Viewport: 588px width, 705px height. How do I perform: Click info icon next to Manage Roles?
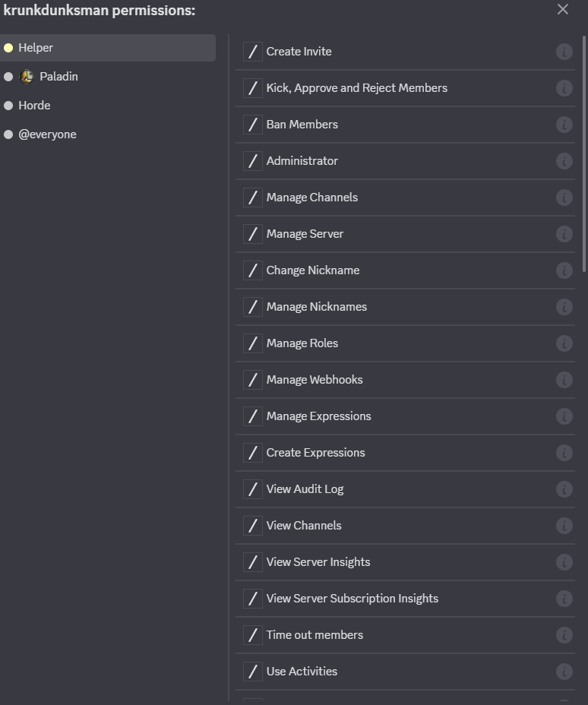tap(564, 343)
